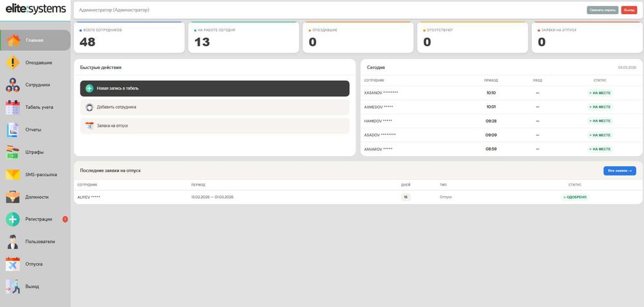Screen dimensions: 644x307
Task: Click the Добавить сотрудника button
Action: pyautogui.click(x=215, y=107)
